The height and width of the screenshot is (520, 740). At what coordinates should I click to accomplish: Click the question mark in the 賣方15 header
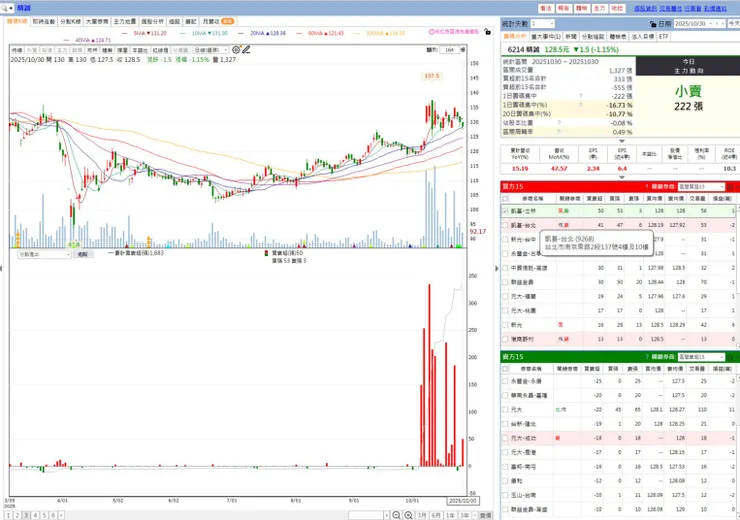(x=647, y=357)
